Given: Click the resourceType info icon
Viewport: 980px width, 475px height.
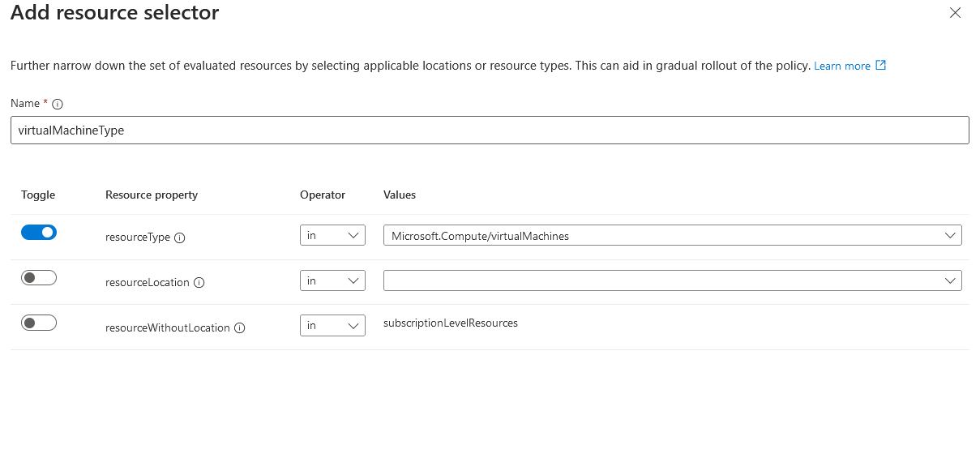Looking at the screenshot, I should (x=180, y=237).
